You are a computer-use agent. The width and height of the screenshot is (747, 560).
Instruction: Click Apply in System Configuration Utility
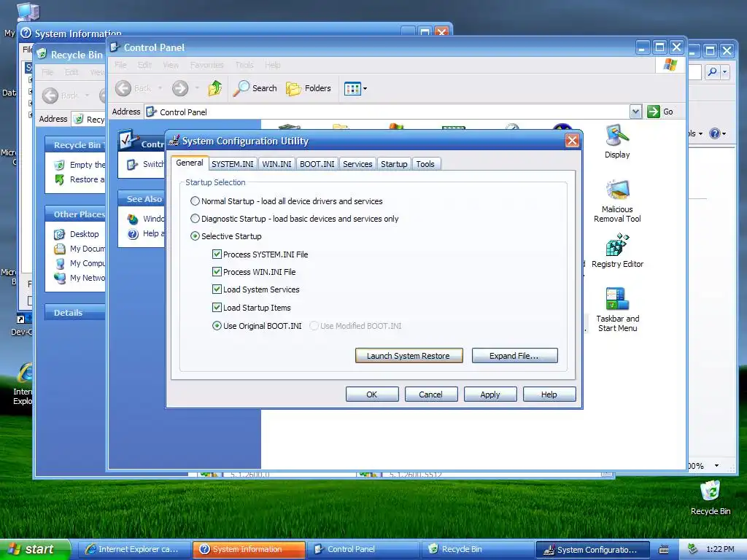[x=490, y=394]
